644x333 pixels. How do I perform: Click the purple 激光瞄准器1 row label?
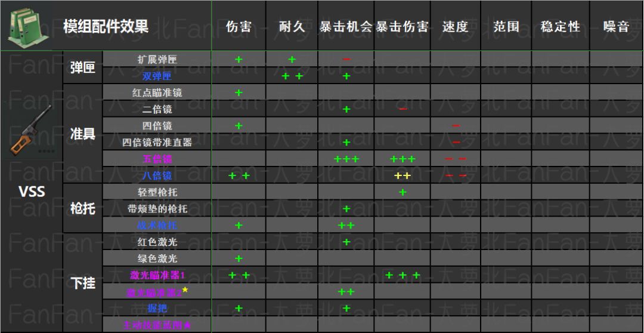pos(157,276)
